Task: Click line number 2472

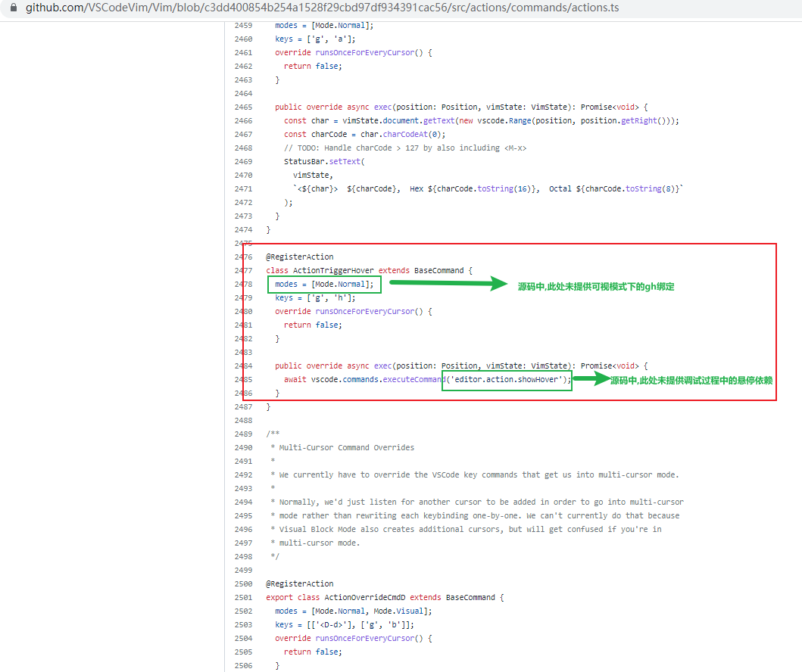Action: coord(243,203)
